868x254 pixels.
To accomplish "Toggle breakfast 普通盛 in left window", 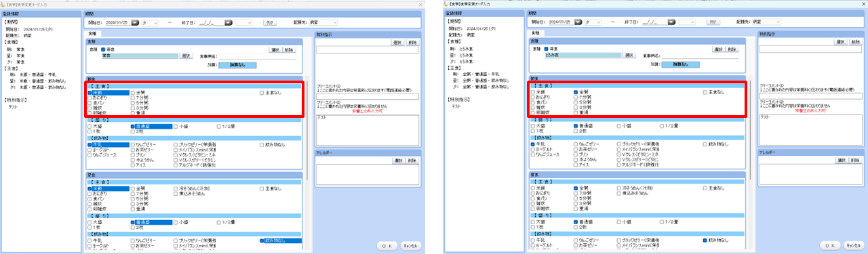I will 133,126.
